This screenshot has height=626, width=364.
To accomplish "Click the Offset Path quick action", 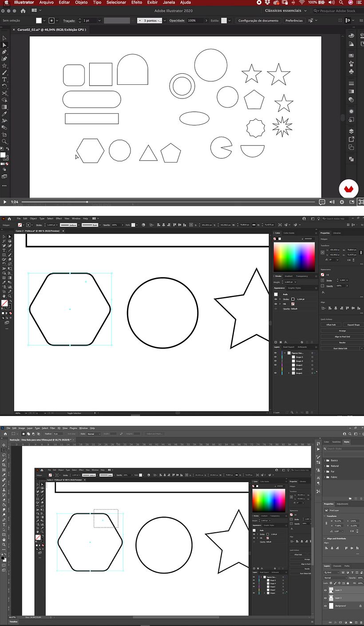I will (x=331, y=325).
